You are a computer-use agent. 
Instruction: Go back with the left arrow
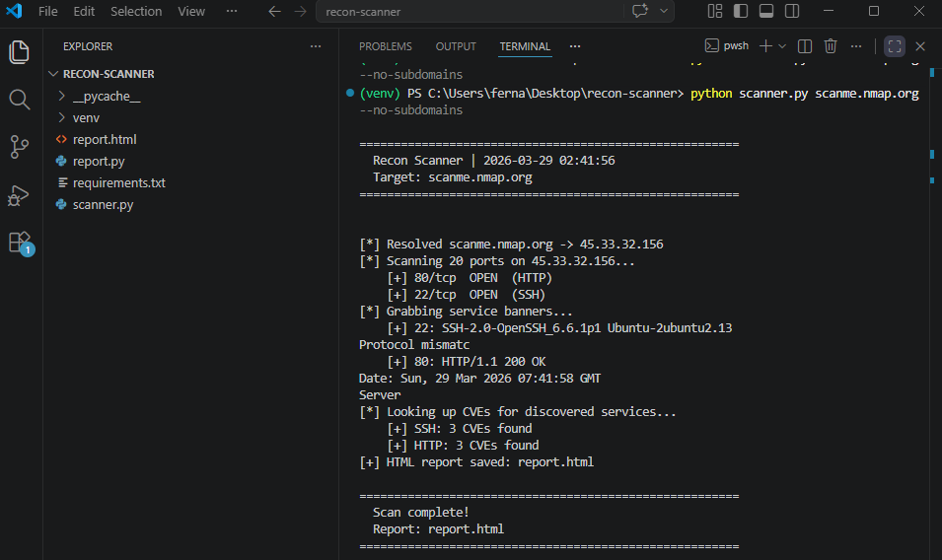click(x=274, y=12)
